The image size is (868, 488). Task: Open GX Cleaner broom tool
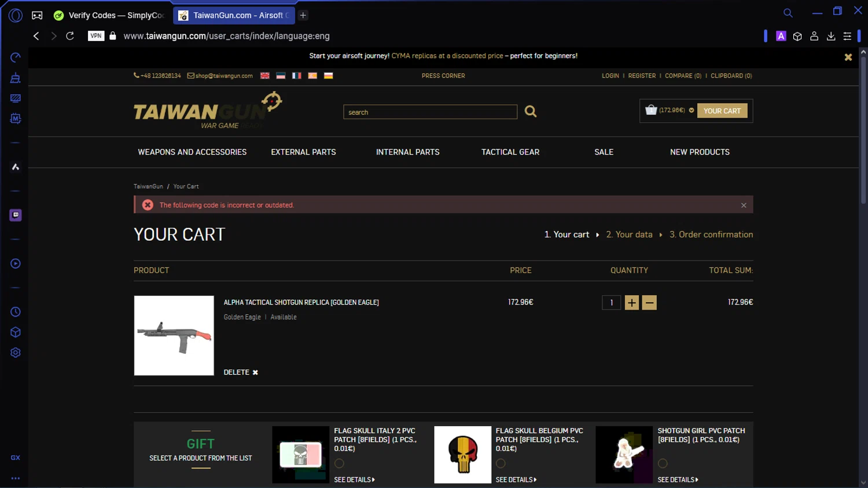pos(16,78)
